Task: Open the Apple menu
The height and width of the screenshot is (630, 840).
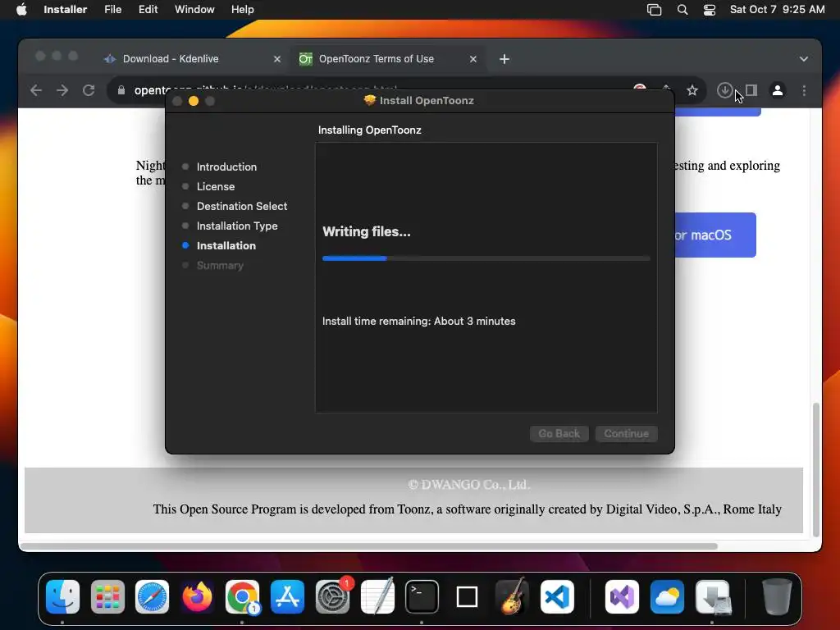Action: click(x=21, y=10)
